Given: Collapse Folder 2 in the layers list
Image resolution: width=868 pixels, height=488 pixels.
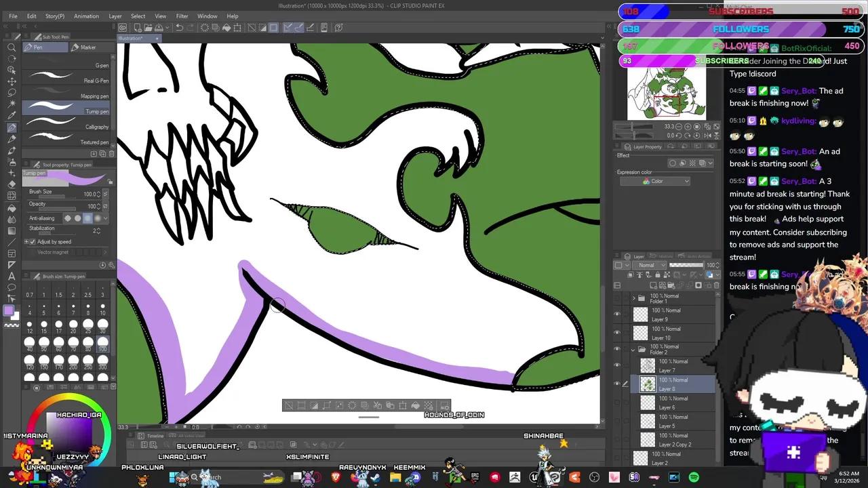Looking at the screenshot, I should click(x=633, y=349).
